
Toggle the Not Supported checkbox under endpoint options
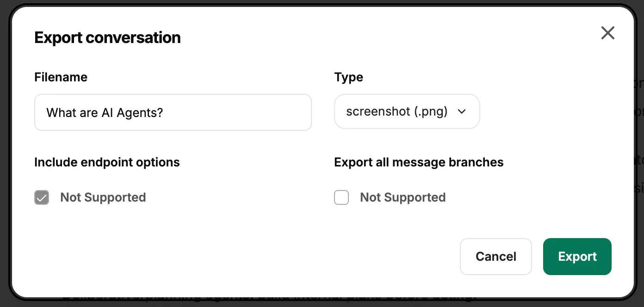(41, 197)
